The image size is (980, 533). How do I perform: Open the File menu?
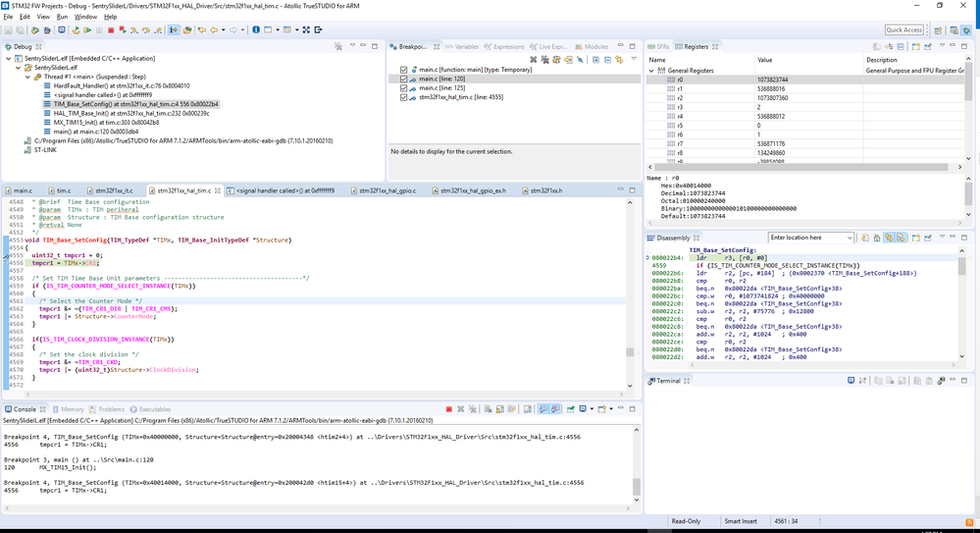point(8,17)
